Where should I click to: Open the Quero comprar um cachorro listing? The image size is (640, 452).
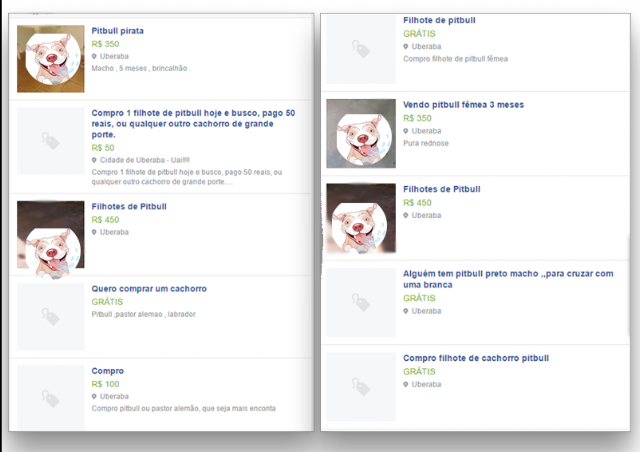click(149, 289)
